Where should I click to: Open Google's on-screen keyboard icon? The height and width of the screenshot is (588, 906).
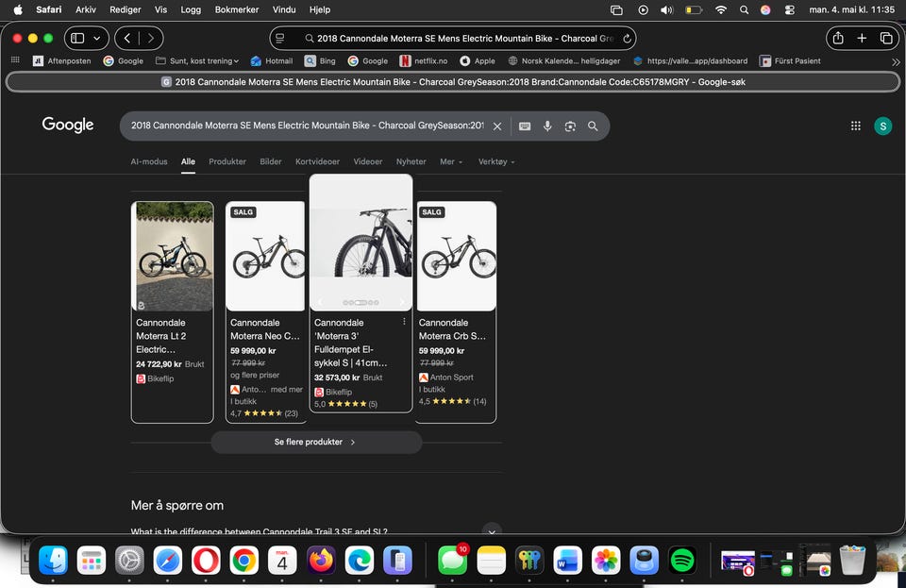tap(525, 126)
